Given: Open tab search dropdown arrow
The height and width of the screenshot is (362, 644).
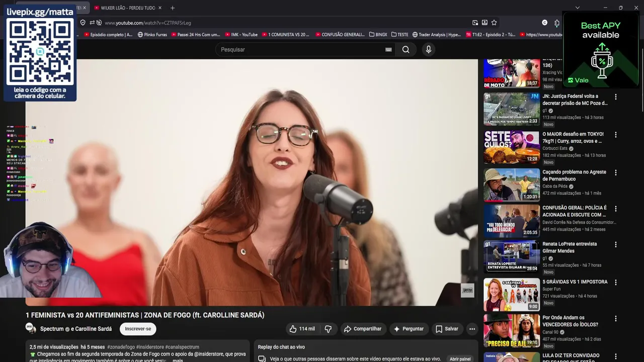Looking at the screenshot, I should [x=577, y=8].
